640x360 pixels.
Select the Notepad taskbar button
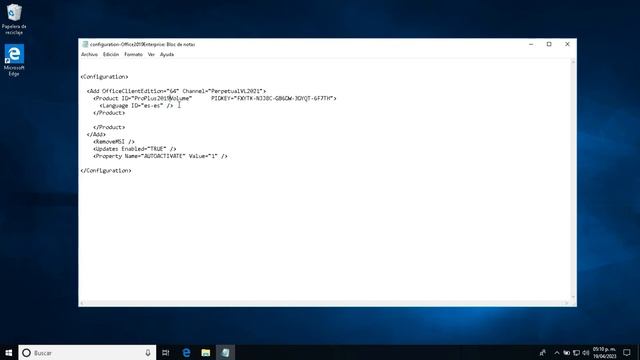(x=225, y=353)
